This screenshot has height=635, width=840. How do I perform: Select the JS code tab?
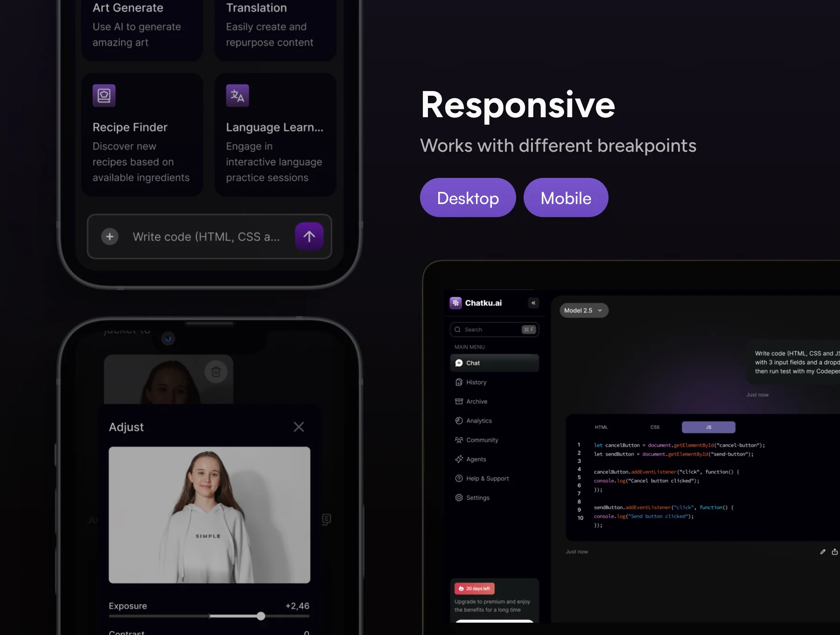point(708,427)
